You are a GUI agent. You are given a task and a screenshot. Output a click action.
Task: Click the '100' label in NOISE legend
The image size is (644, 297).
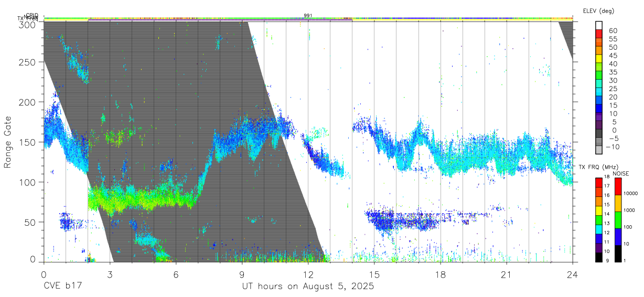pyautogui.click(x=629, y=227)
